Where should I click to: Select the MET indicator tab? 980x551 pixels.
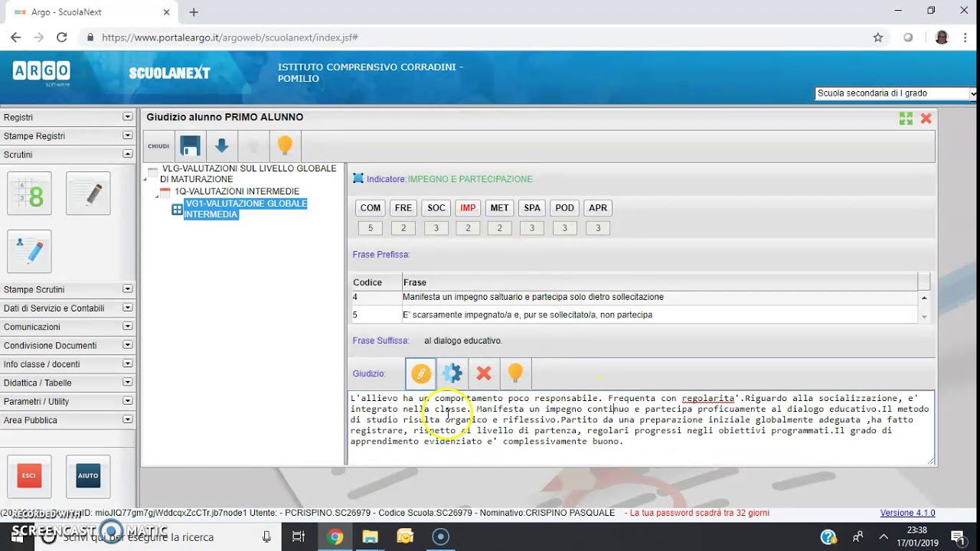coord(499,208)
